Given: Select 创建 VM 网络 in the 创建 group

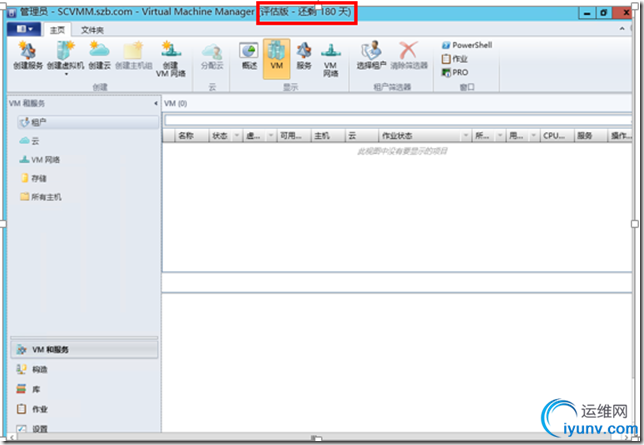Looking at the screenshot, I should click(170, 59).
